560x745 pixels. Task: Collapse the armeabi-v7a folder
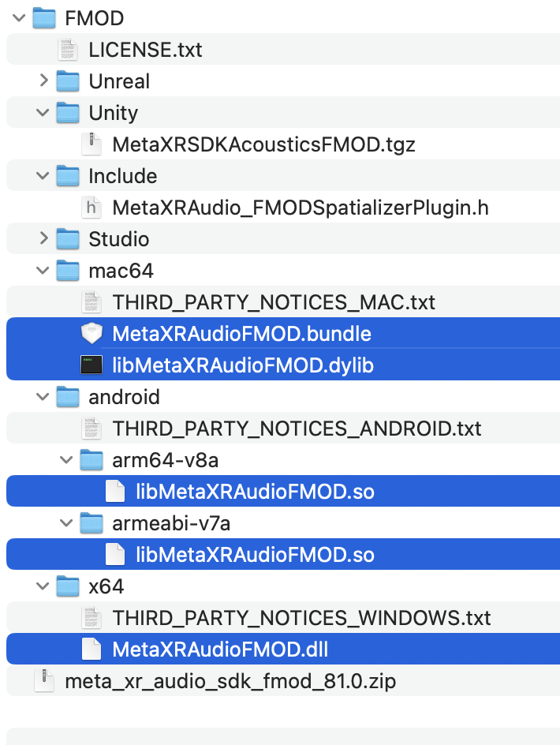click(x=67, y=523)
